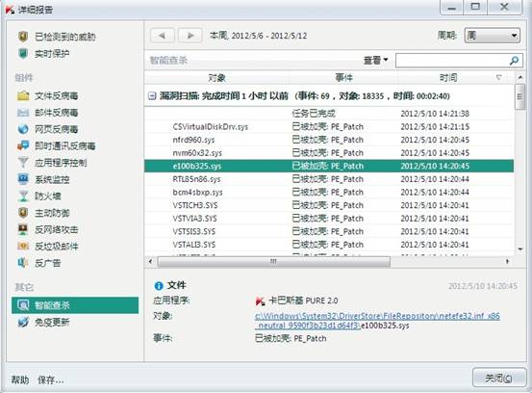Image resolution: width=532 pixels, height=393 pixels.
Task: Open 应用程序控制 report
Action: (x=61, y=163)
